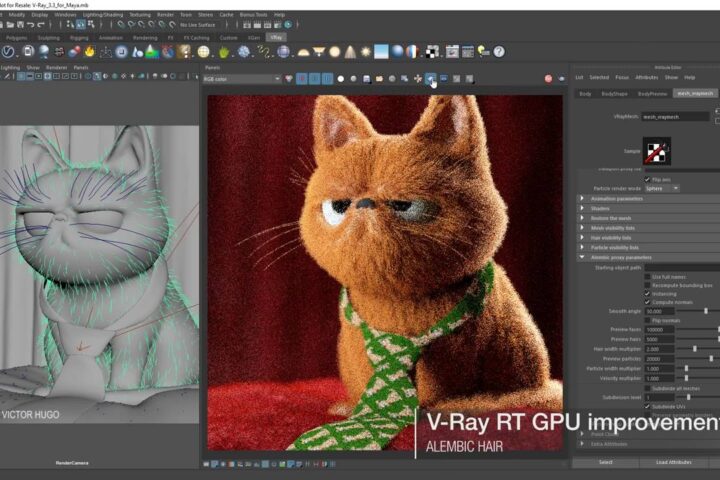Click the green mountain shelf icon

tap(152, 52)
